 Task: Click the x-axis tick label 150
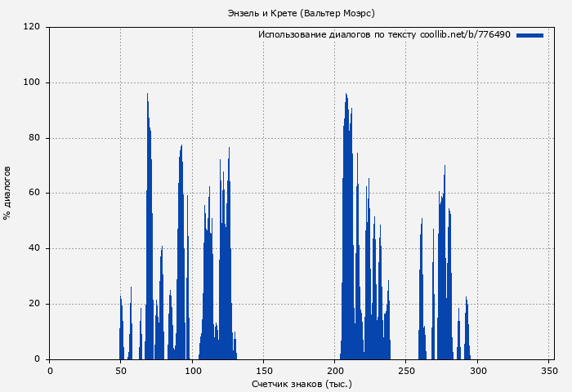(x=263, y=371)
